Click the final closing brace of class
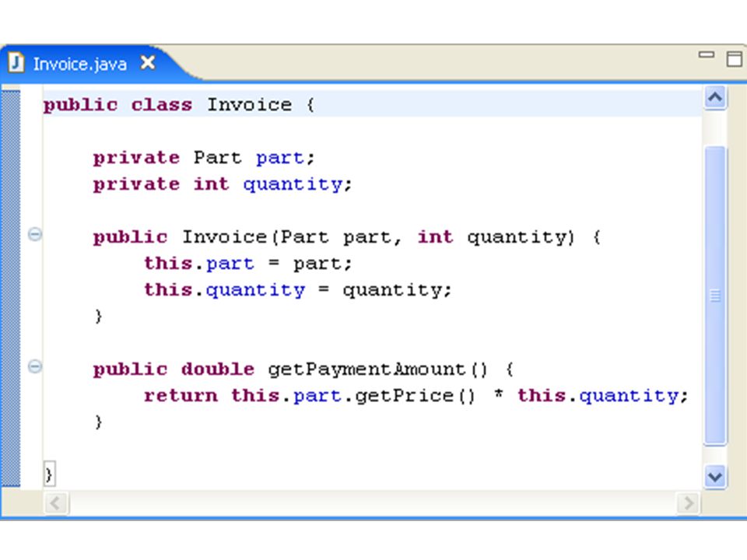This screenshot has width=747, height=560. 49,474
